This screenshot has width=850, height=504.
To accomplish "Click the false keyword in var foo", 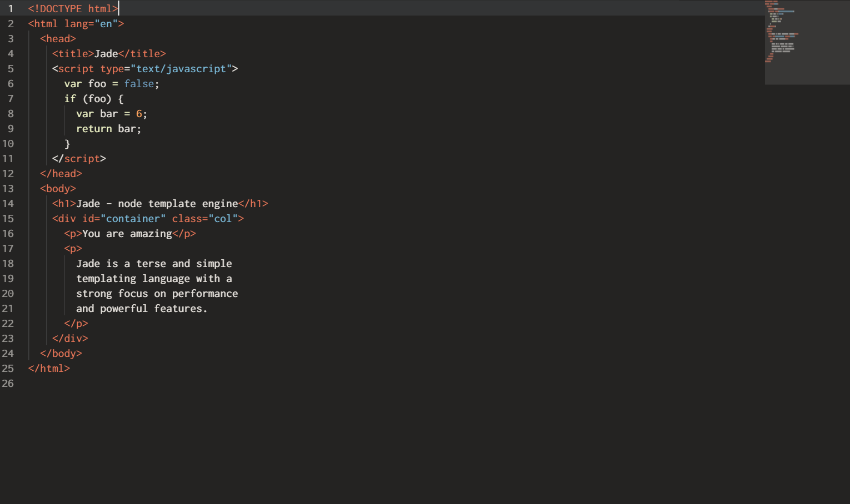I will point(139,84).
